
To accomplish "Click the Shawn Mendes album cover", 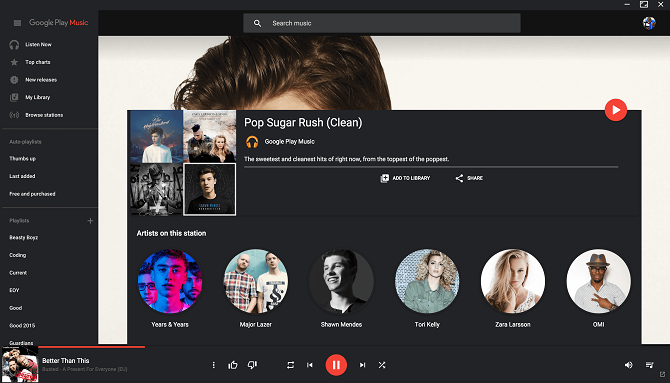I will pyautogui.click(x=209, y=189).
